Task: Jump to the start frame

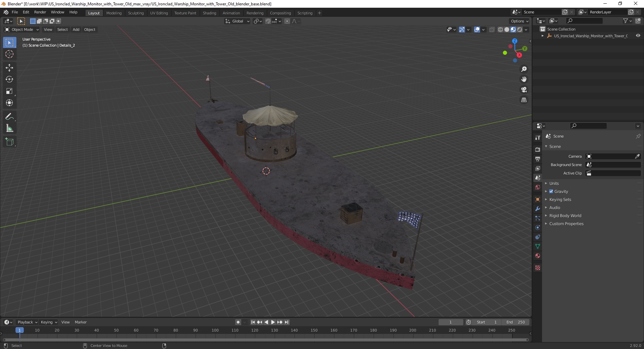Action: point(253,322)
